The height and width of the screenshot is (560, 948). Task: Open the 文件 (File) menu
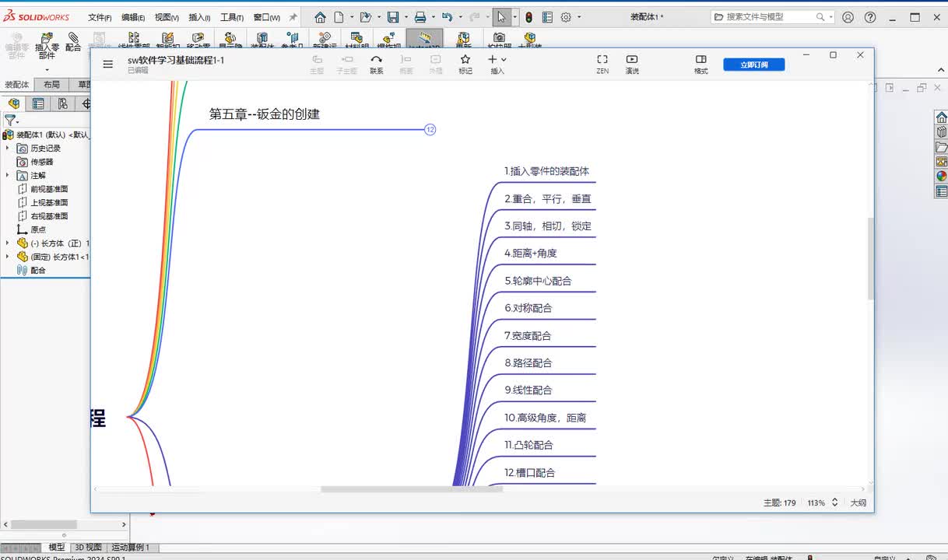[99, 17]
